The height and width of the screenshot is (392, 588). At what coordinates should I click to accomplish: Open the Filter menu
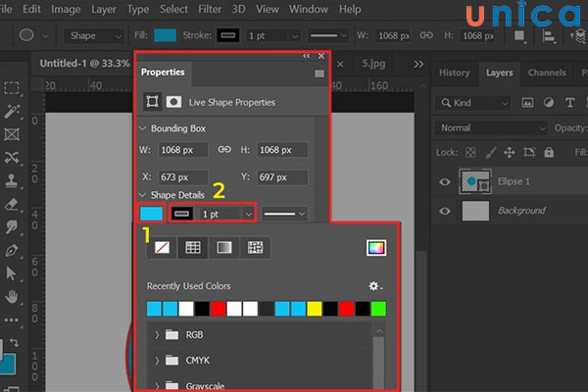pyautogui.click(x=210, y=9)
